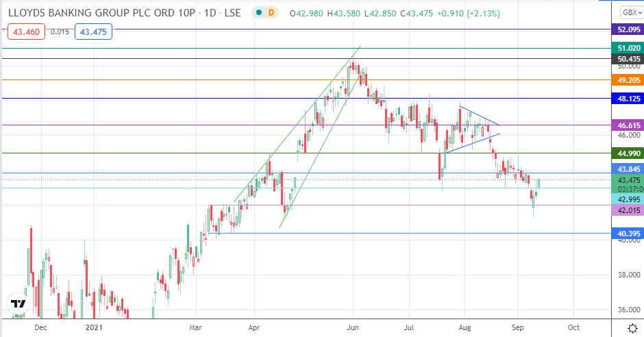Click the Dec label on time axis
The width and height of the screenshot is (644, 337).
pos(40,327)
